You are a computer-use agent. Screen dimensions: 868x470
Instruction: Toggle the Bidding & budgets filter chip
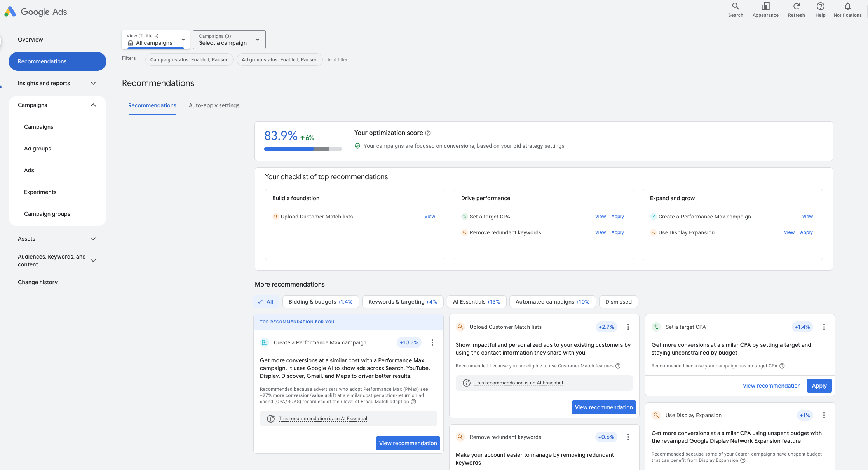click(x=320, y=302)
